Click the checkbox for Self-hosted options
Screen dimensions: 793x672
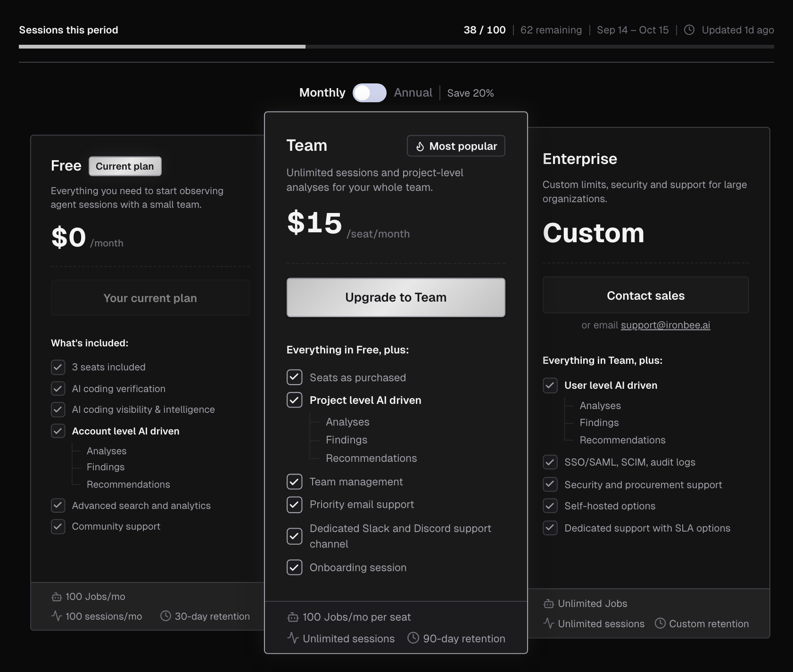pos(550,506)
